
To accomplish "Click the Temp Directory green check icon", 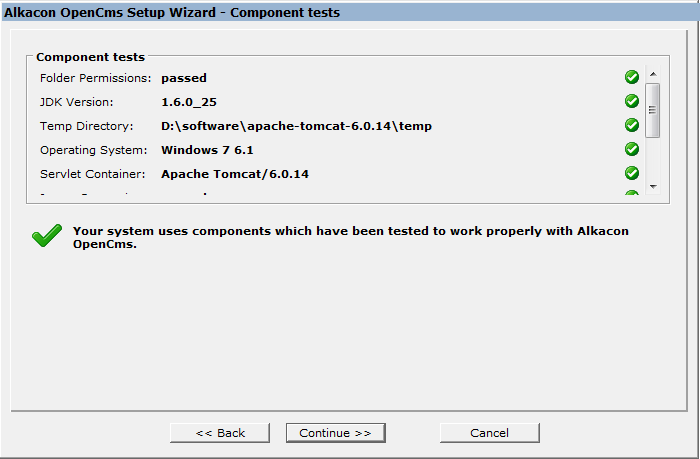I will tap(632, 125).
